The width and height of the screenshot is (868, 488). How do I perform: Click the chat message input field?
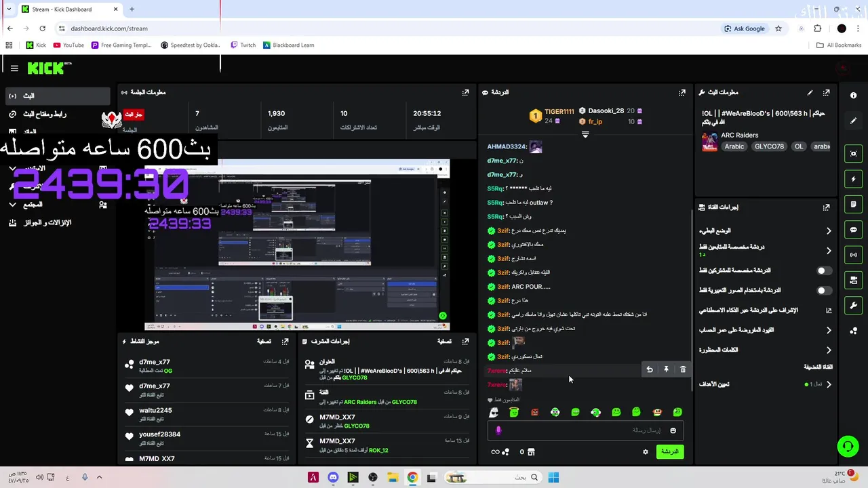585,430
